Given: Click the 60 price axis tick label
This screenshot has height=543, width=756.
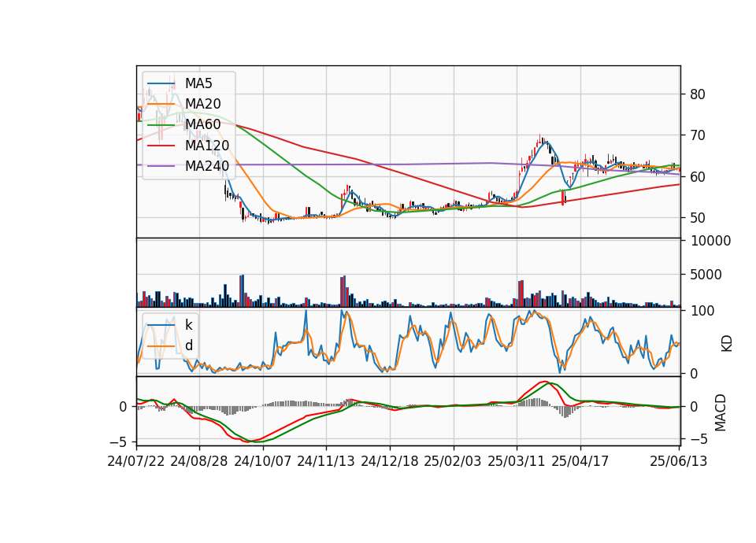Looking at the screenshot, I should click(698, 177).
